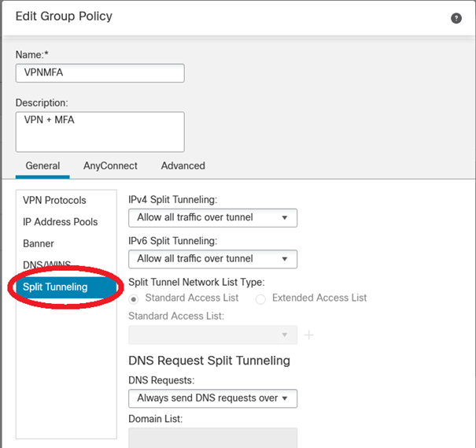Open the help question mark icon
The image size is (476, 448).
(456, 18)
